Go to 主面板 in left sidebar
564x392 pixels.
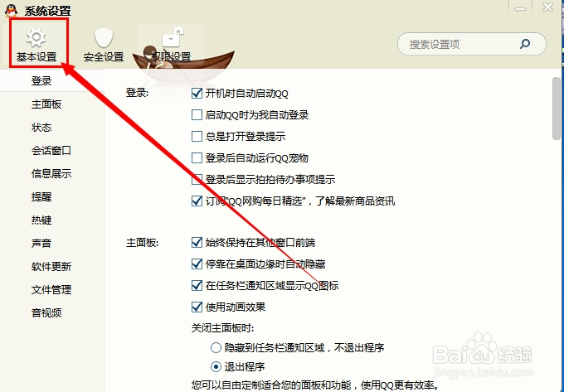click(46, 104)
